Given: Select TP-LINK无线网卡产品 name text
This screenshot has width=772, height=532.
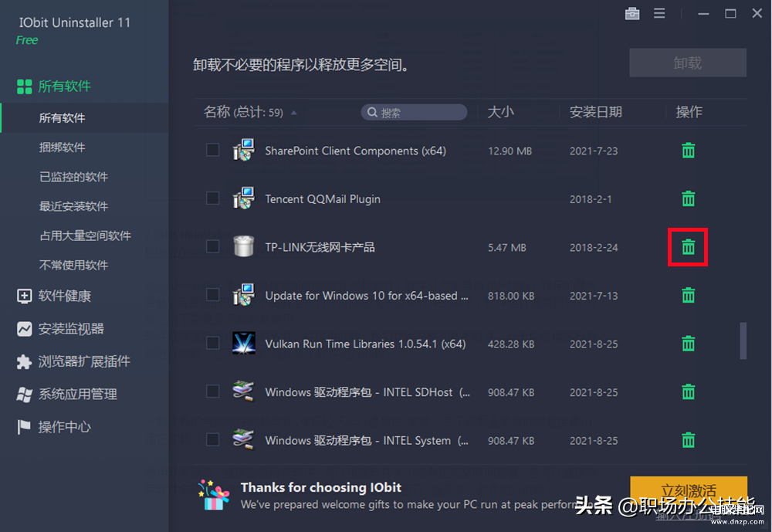Looking at the screenshot, I should click(x=320, y=247).
